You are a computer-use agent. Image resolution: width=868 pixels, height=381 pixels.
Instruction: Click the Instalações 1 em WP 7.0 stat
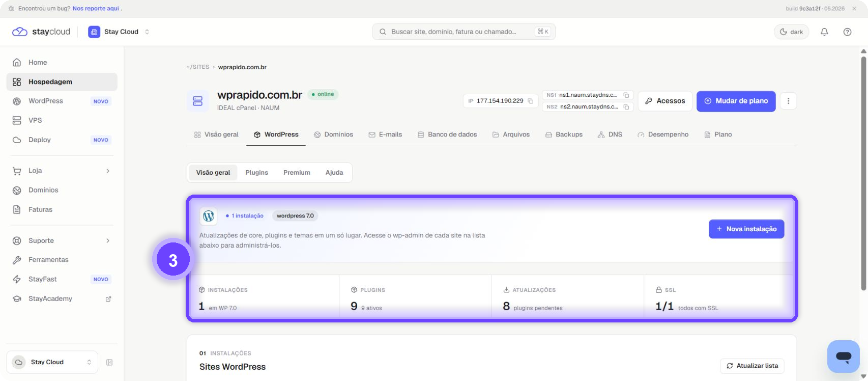tap(264, 298)
